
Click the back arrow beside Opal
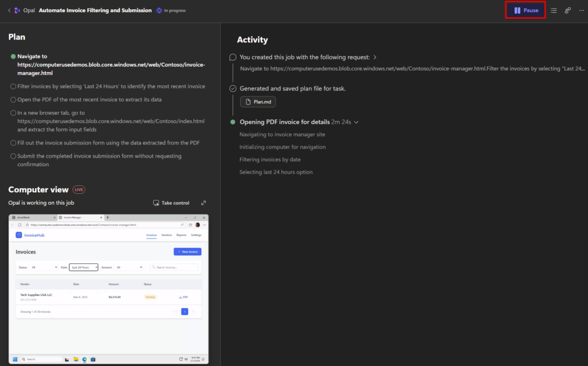coord(9,10)
